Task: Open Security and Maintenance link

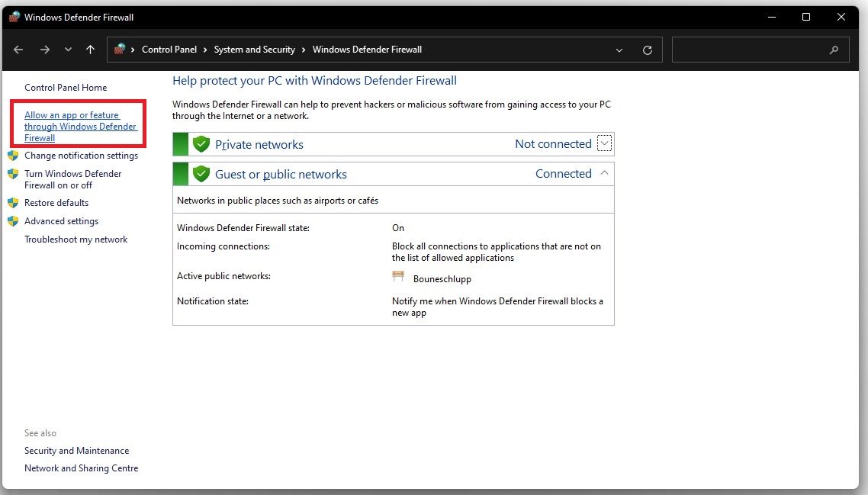Action: [x=76, y=451]
